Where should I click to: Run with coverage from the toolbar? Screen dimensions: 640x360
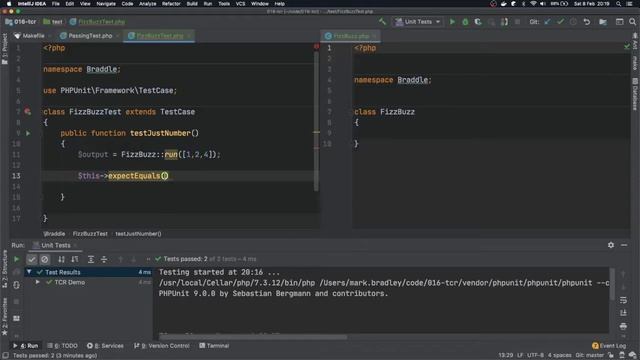click(x=478, y=22)
